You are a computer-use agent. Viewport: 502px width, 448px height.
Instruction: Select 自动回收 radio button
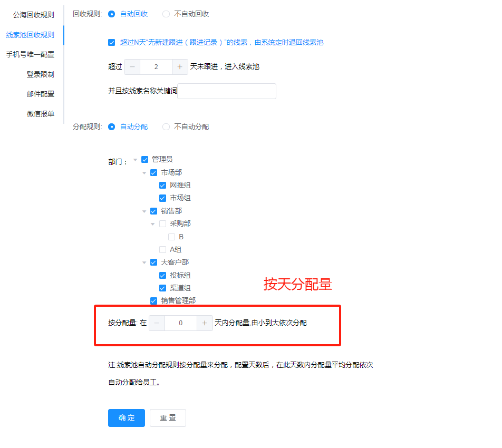coord(112,14)
